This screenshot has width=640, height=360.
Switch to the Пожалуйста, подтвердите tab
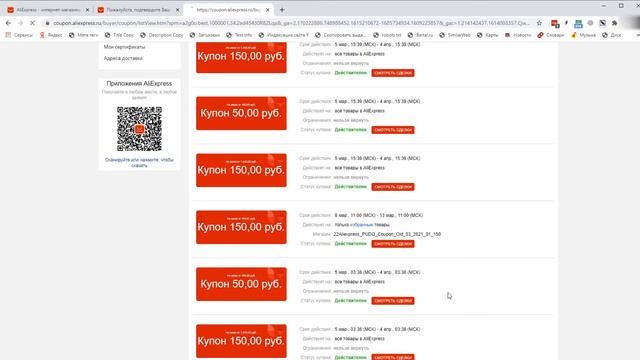138,9
